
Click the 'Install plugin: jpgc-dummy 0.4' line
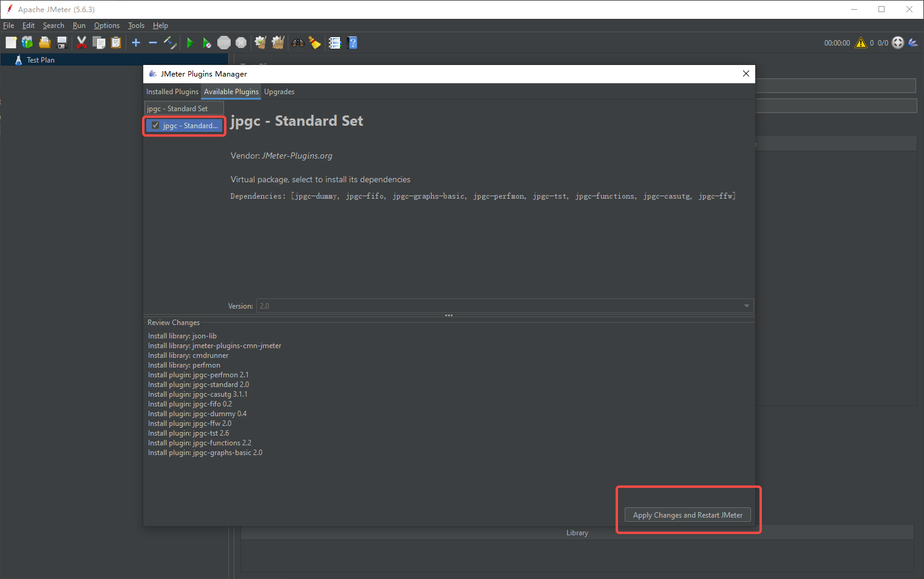(197, 414)
